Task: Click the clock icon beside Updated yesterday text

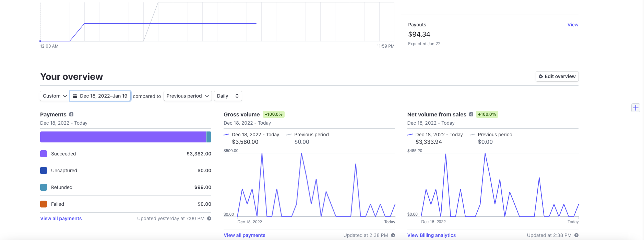Action: 209,218
